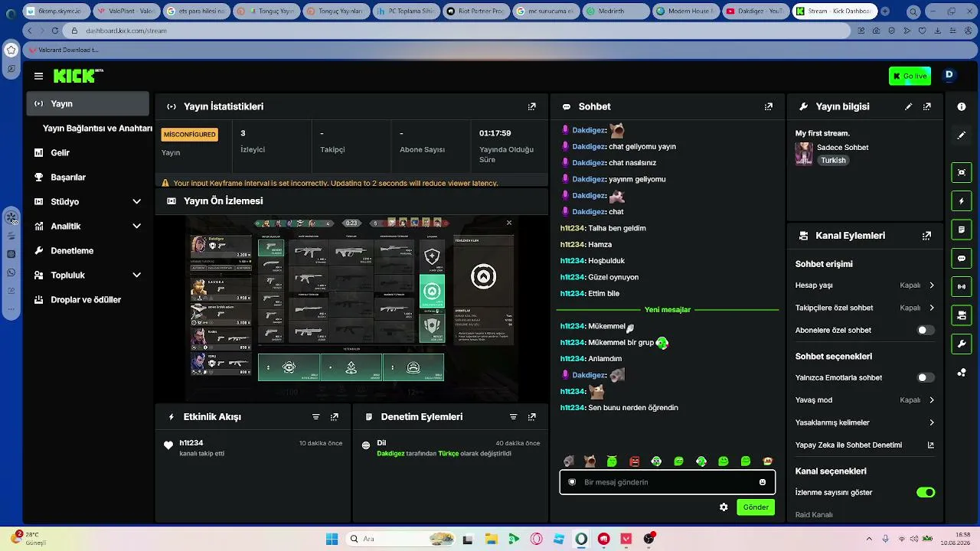Screen dimensions: 980x551
Task: Open Hesap yaşı setting chevron
Action: tap(932, 285)
